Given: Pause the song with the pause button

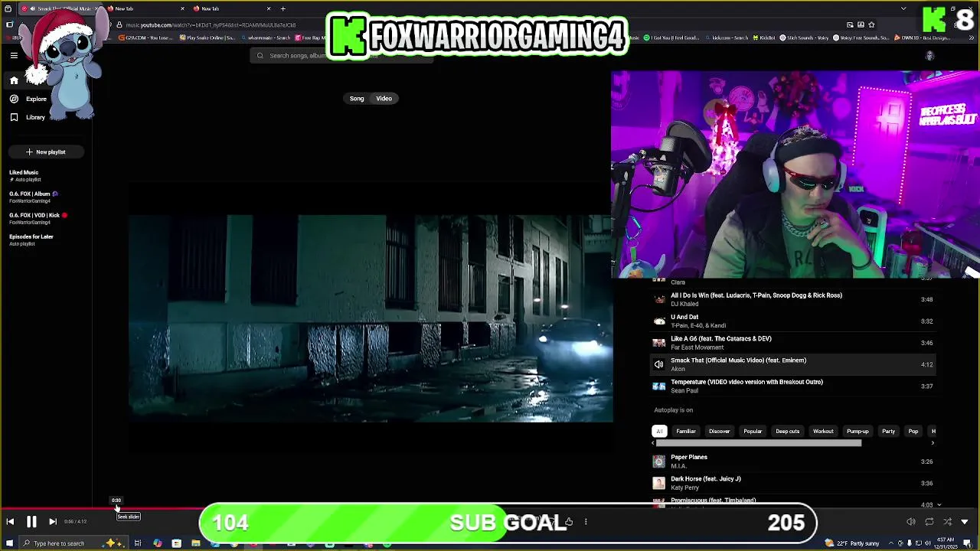Looking at the screenshot, I should pos(31,522).
